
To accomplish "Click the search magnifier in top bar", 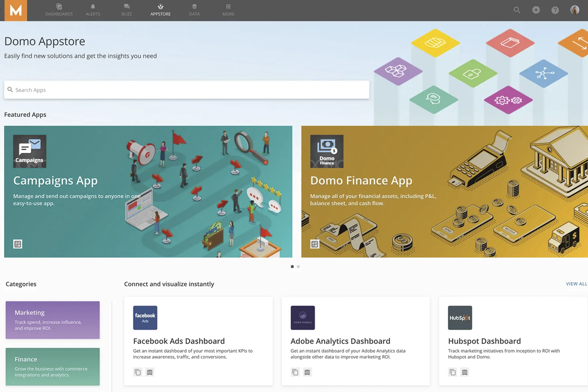I will click(517, 10).
